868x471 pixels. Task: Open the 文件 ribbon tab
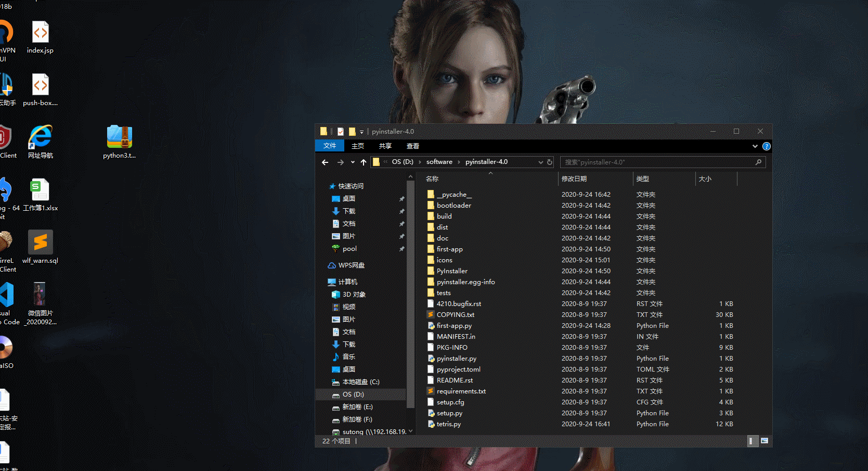[330, 146]
